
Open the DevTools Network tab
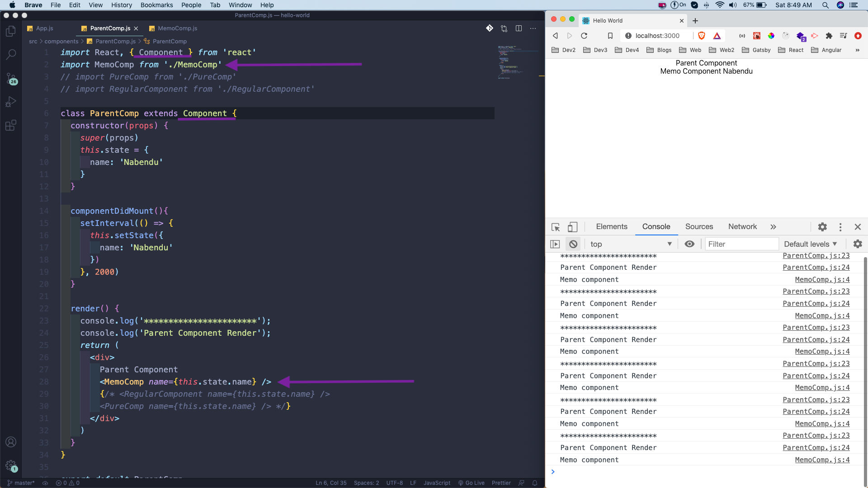[x=742, y=227]
